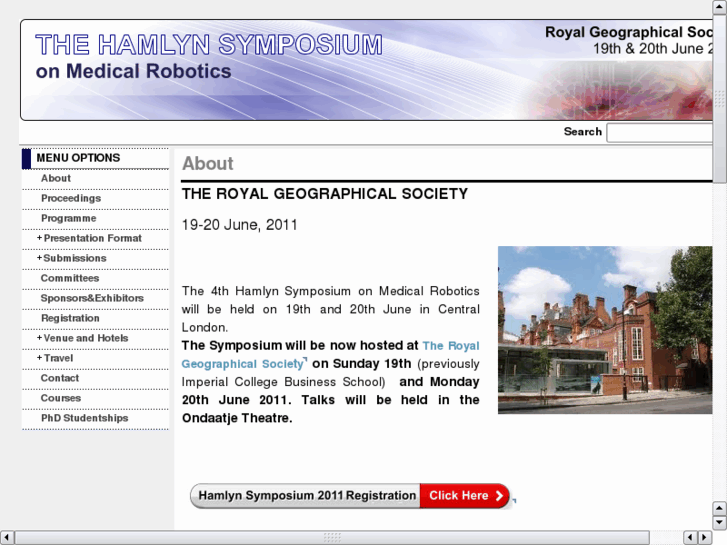This screenshot has height=545, width=727.
Task: Click the red Click Here button
Action: tap(465, 496)
